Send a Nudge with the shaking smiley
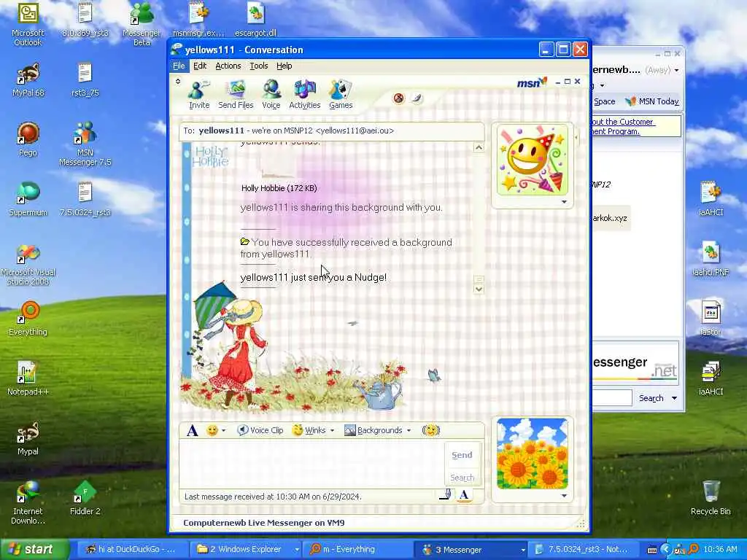This screenshot has height=560, width=747. point(430,430)
